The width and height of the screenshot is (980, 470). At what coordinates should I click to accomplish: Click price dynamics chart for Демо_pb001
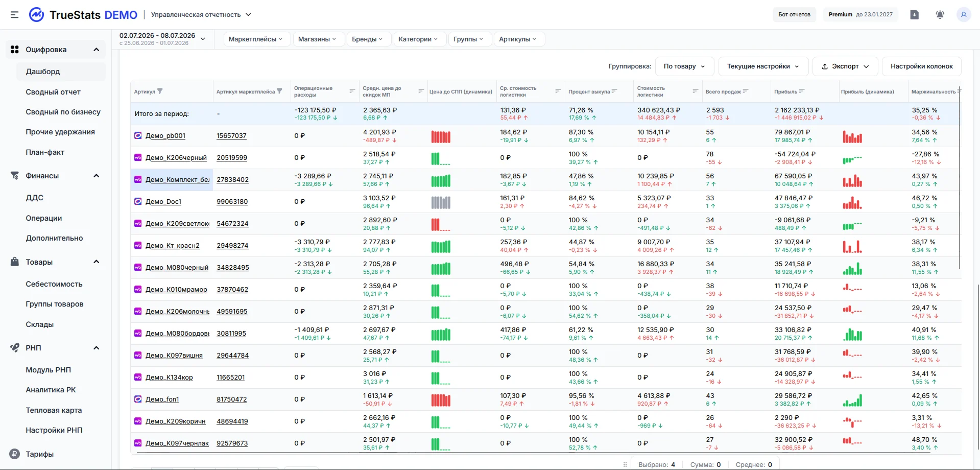coord(441,136)
